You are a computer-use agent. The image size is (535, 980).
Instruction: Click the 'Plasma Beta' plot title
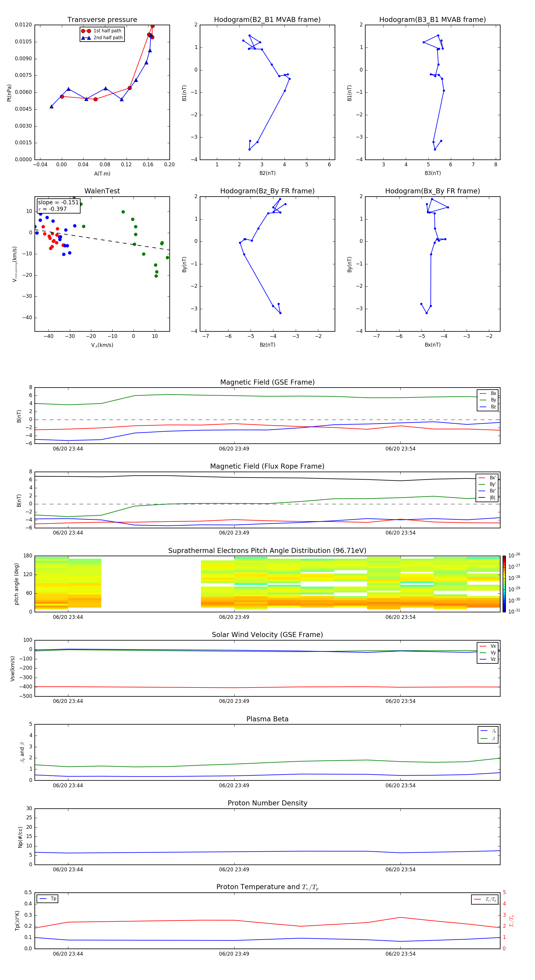pos(267,719)
